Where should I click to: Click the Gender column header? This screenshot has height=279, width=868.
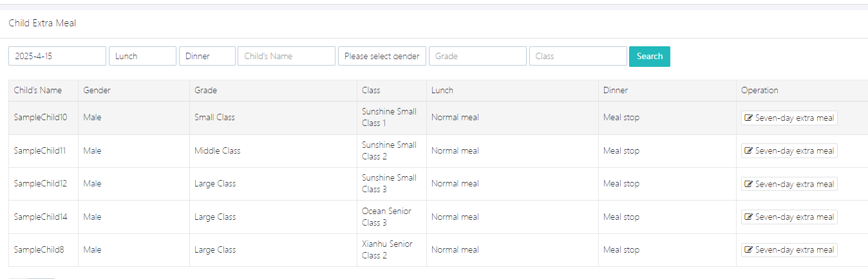coord(97,91)
